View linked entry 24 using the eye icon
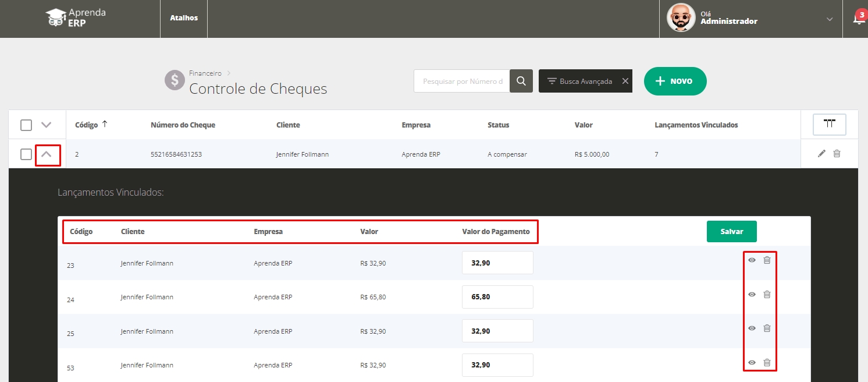The image size is (868, 382). click(x=752, y=295)
